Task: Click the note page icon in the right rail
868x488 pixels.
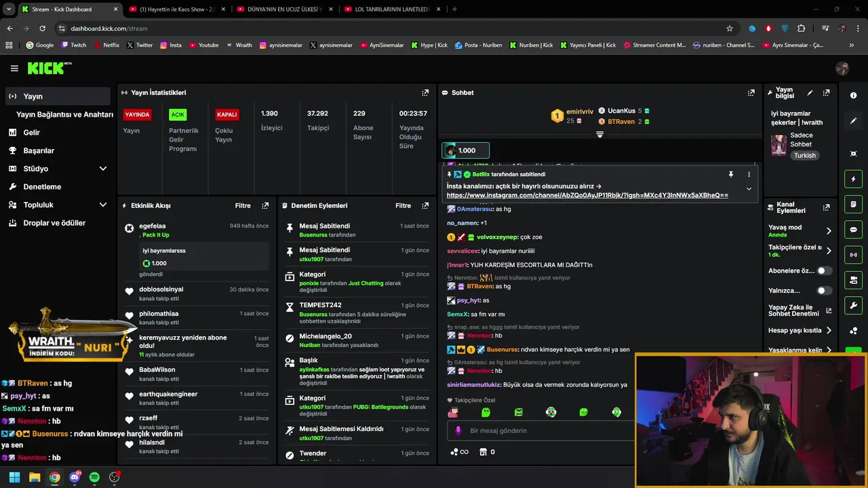Action: (854, 204)
